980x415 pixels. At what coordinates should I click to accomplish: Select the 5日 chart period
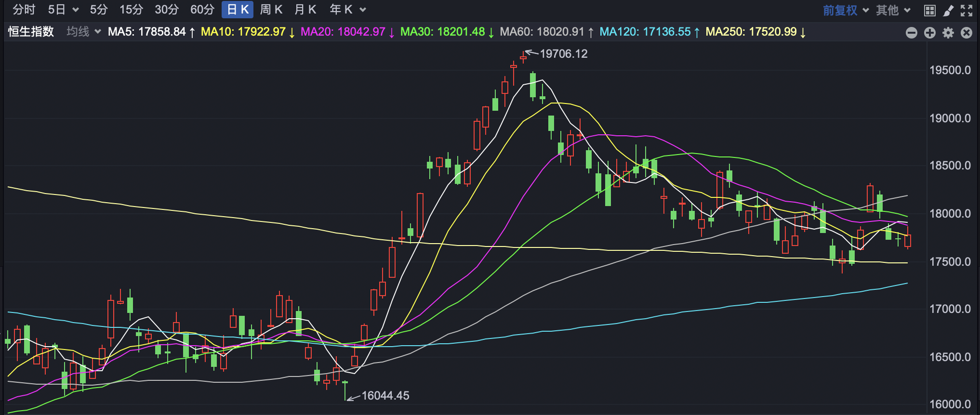[x=57, y=10]
